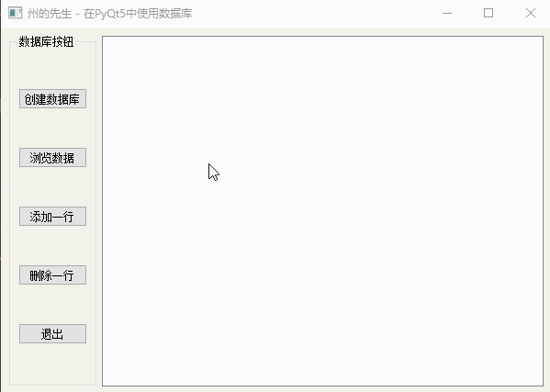This screenshot has height=392, width=550.
Task: Click gap between 浏览数据 and 添加一行 buttons
Action: click(52, 187)
